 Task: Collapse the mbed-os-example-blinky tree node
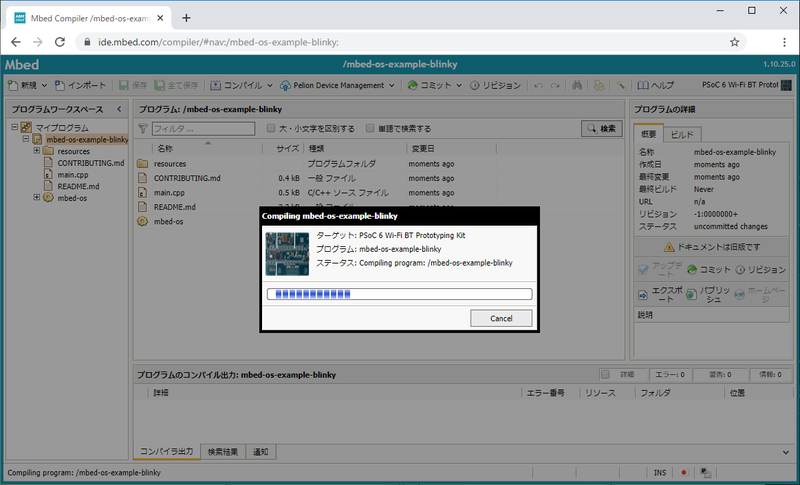tap(26, 139)
